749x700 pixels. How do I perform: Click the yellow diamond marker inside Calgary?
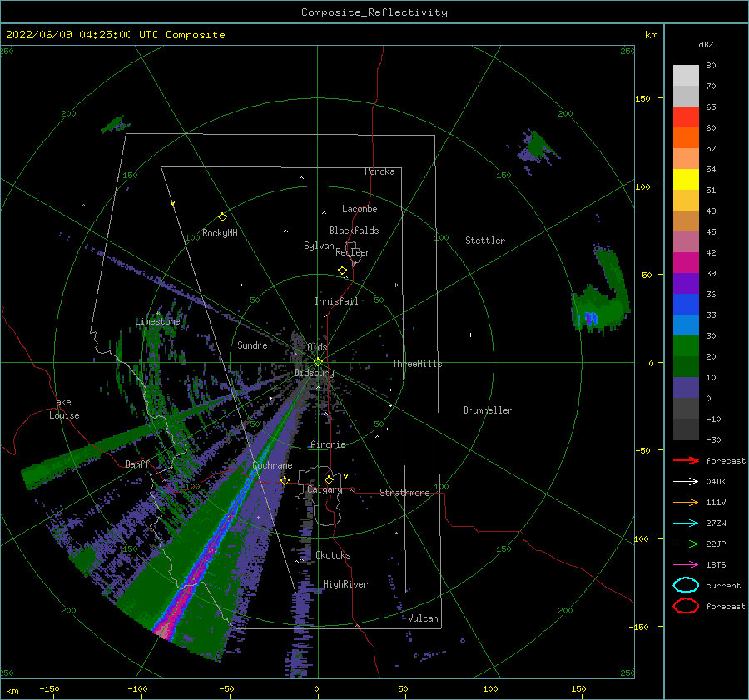point(329,479)
